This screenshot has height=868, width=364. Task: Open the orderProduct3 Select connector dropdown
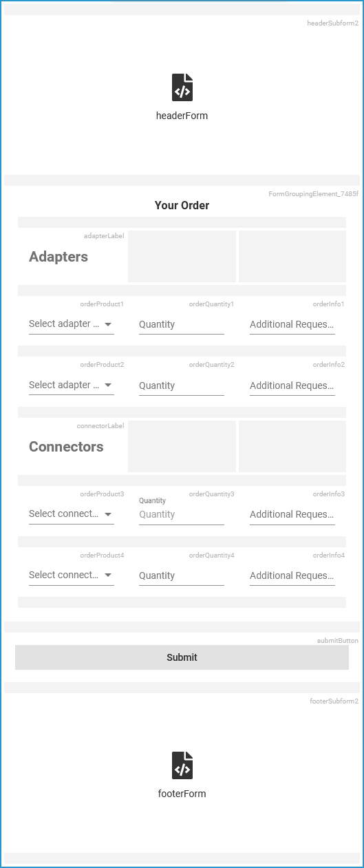[x=72, y=514]
